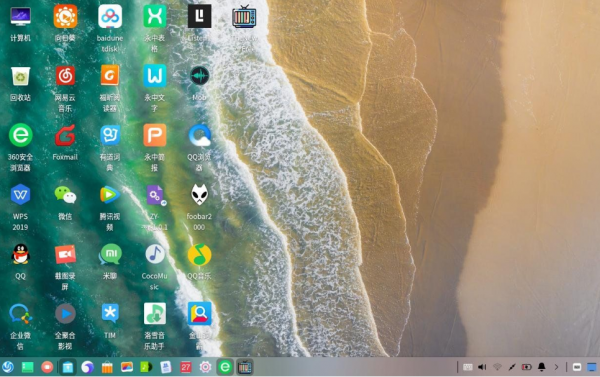
Task: Open the launcher from the dock
Action: pyautogui.click(x=8, y=367)
